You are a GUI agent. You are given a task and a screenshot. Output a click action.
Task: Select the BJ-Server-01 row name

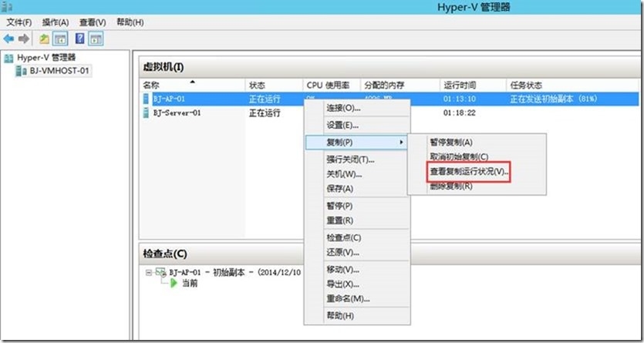pyautogui.click(x=177, y=113)
